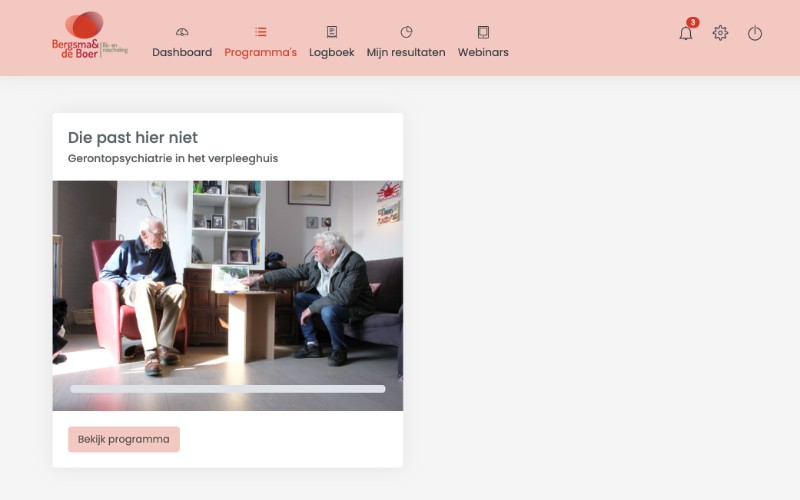Click the Programma's list icon
This screenshot has height=500, width=800.
point(261,32)
